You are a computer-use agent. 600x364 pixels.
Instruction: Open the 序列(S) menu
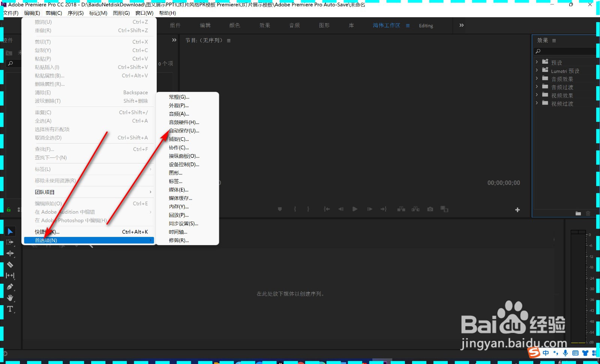click(x=75, y=13)
